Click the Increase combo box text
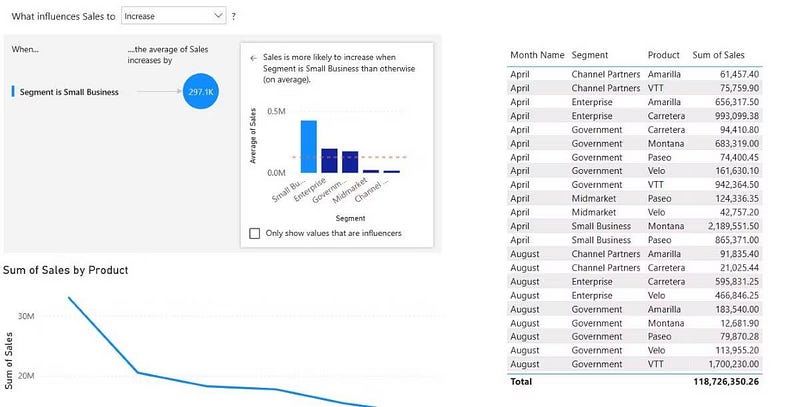800x407 pixels. click(139, 16)
